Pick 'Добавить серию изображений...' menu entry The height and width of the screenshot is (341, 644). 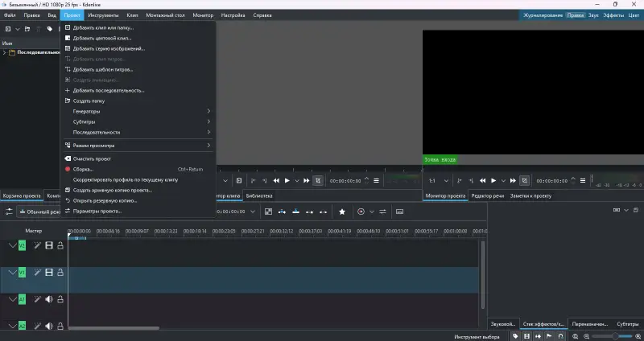click(x=138, y=48)
